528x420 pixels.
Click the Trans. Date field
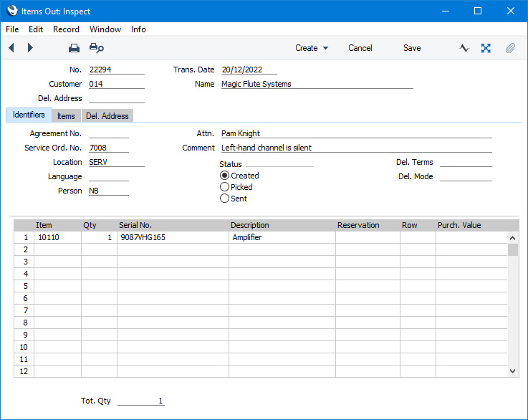249,70
